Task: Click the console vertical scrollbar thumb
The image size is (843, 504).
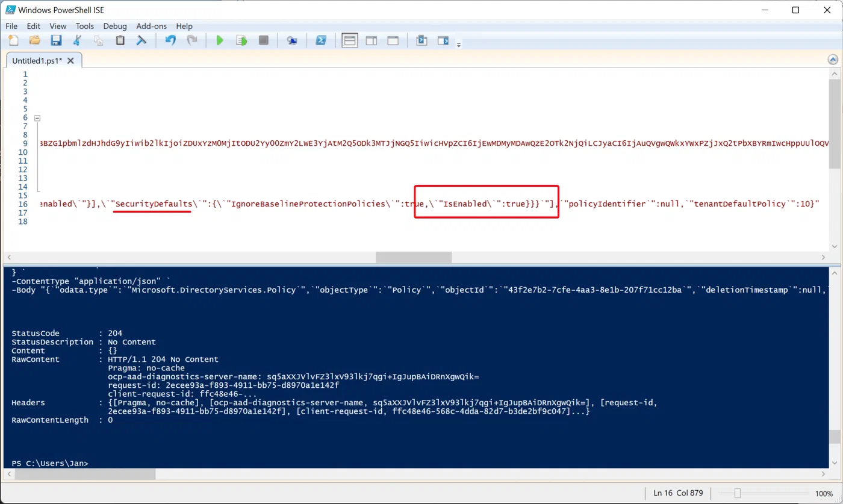Action: coord(834,437)
